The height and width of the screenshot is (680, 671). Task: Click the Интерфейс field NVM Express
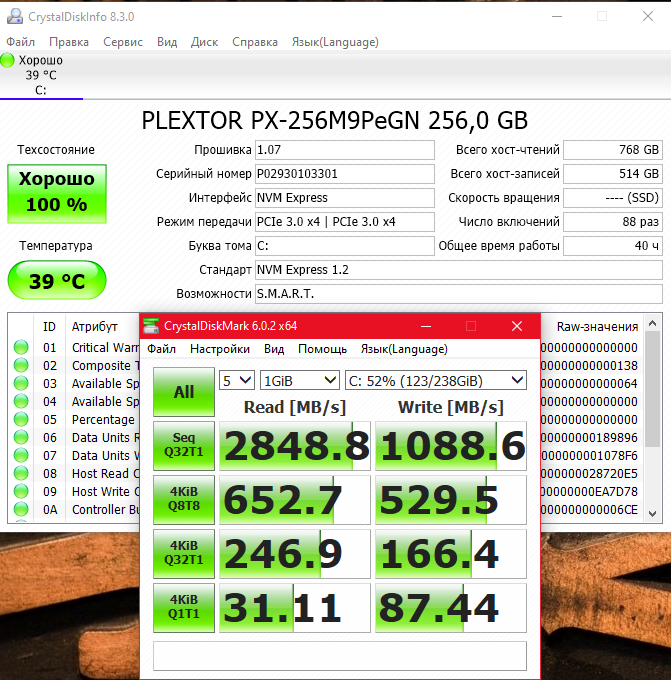click(x=345, y=198)
